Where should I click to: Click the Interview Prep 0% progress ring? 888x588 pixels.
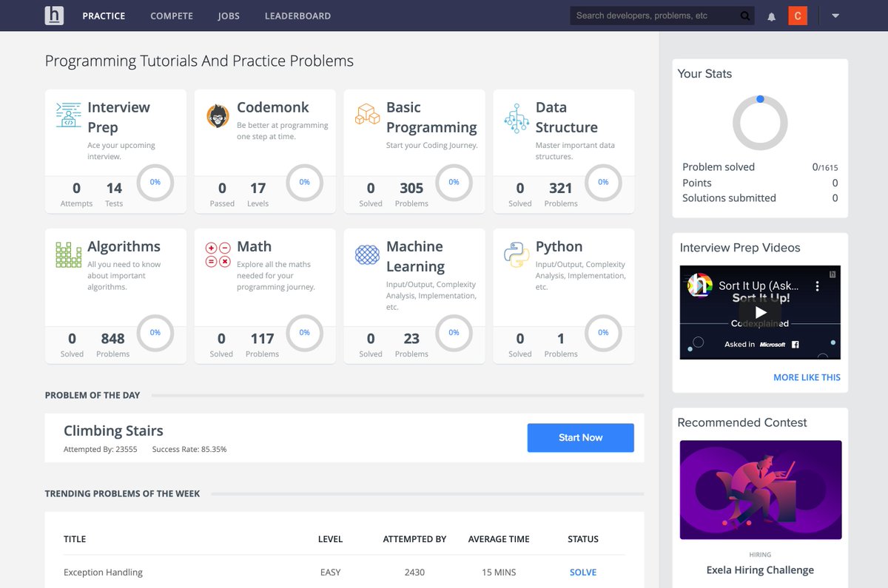155,182
